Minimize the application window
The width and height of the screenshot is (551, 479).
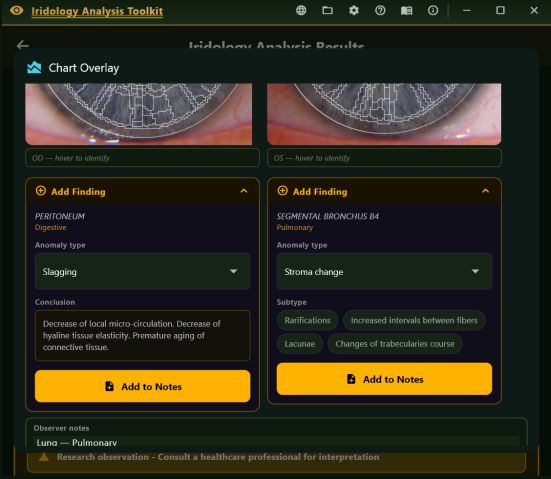point(467,11)
